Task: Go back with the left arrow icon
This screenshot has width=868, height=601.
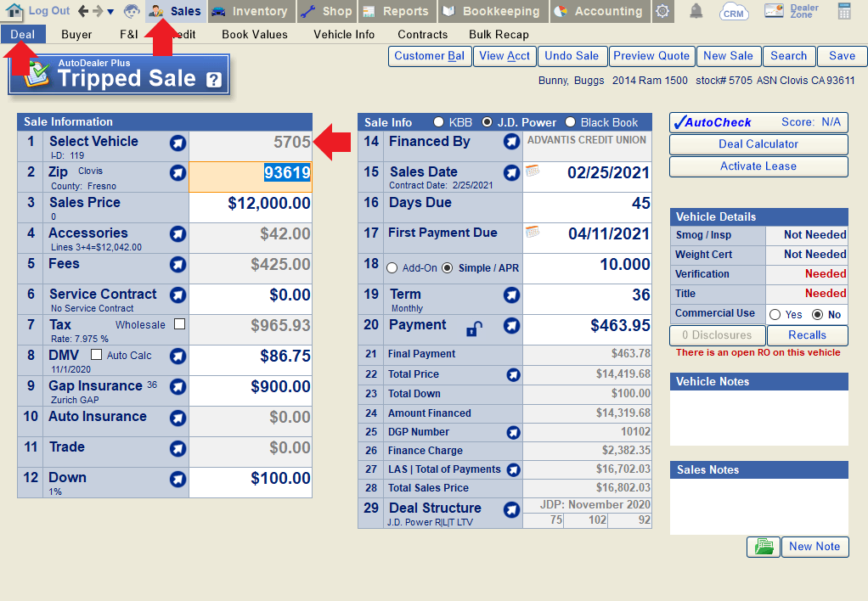Action: coord(83,11)
